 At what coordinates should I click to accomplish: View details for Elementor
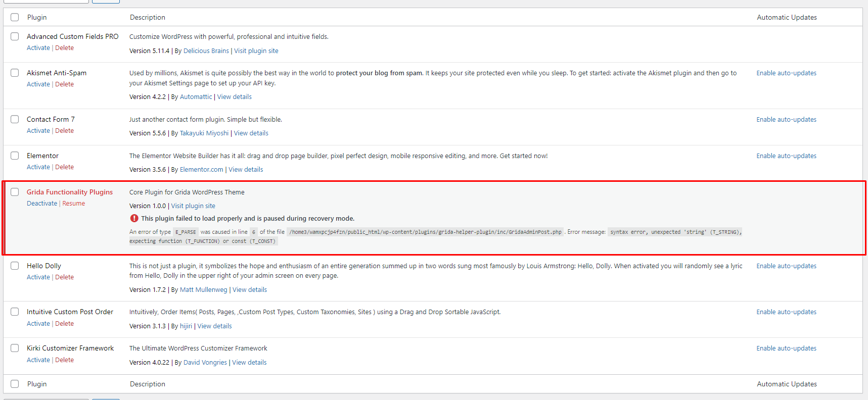tap(246, 170)
